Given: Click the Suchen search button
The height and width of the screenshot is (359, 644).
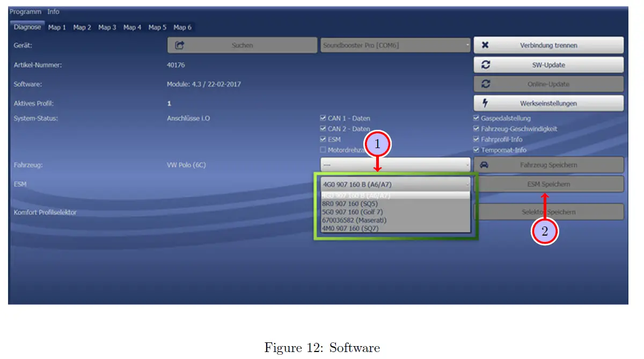Looking at the screenshot, I should [242, 45].
